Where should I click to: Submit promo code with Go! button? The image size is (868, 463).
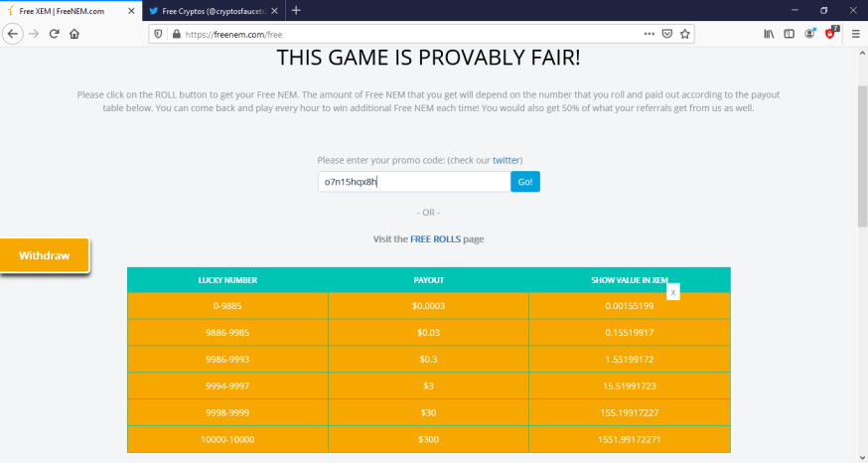coord(524,182)
